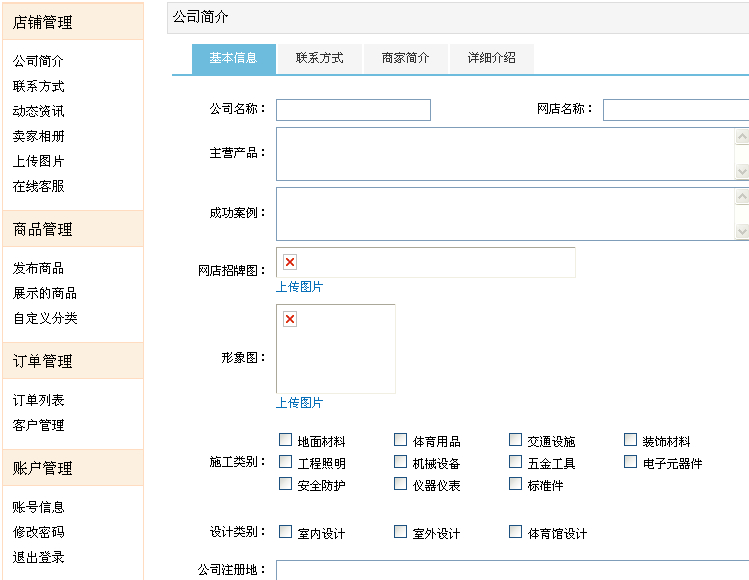Click scroll up arrow in 主营产品 textarea

[x=741, y=137]
